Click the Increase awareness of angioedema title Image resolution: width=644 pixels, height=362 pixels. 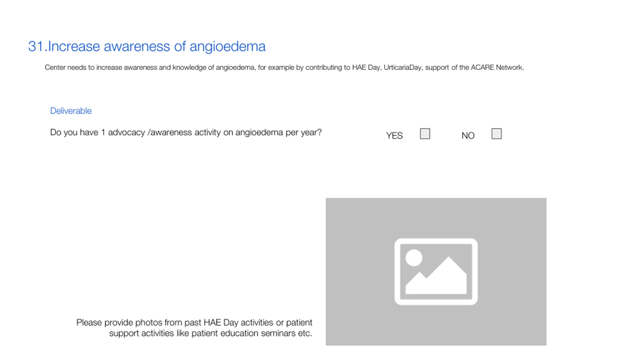(147, 47)
